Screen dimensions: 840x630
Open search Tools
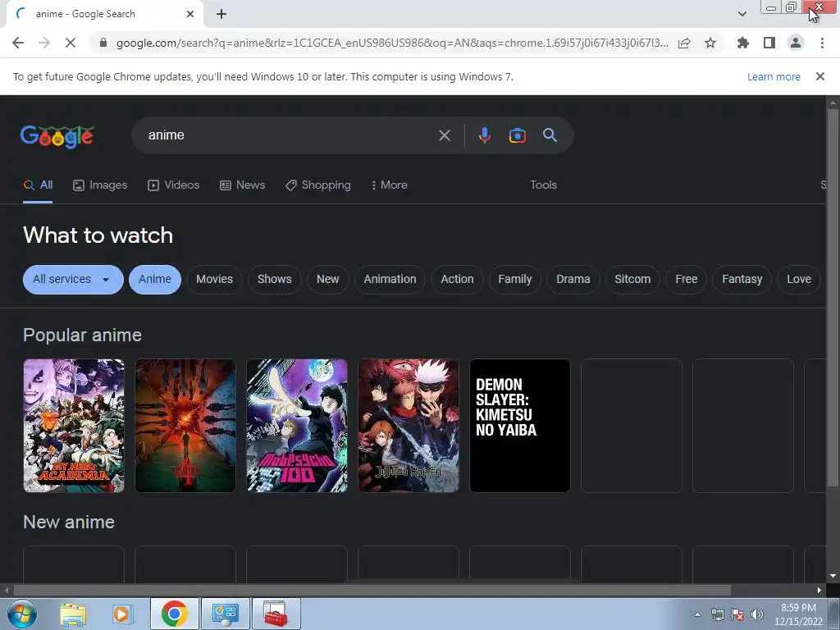pos(543,185)
